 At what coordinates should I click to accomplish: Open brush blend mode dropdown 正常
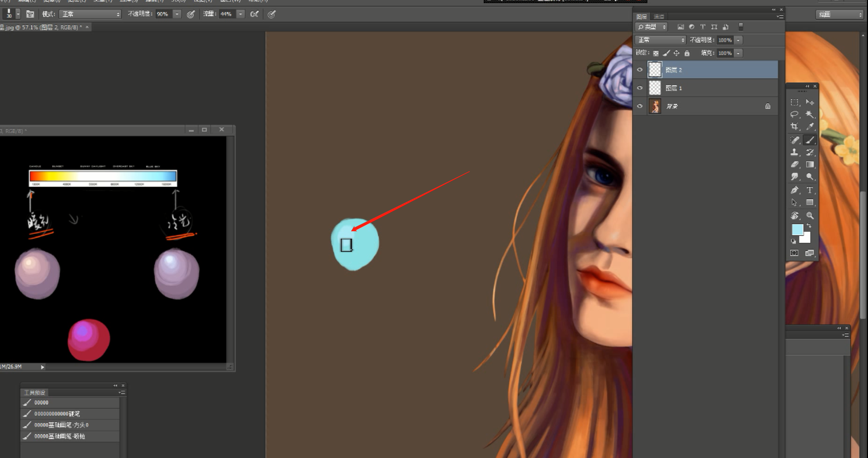(90, 14)
